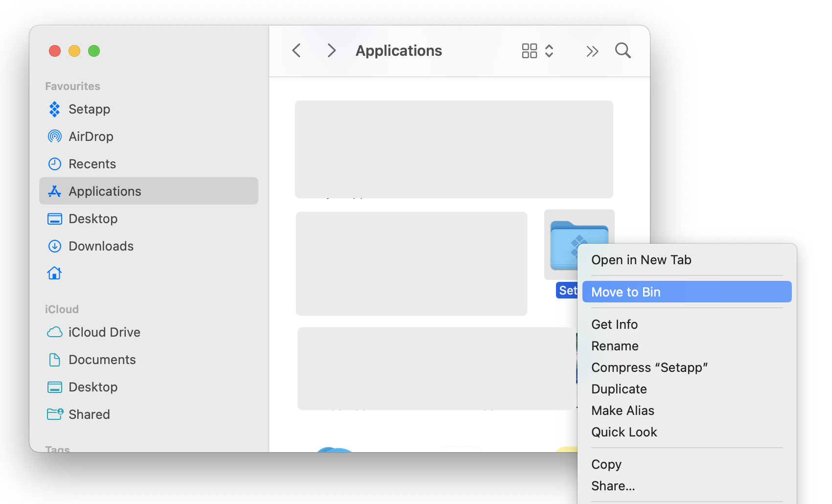832x504 pixels.
Task: Go back using the left navigation chevron
Action: click(x=296, y=50)
